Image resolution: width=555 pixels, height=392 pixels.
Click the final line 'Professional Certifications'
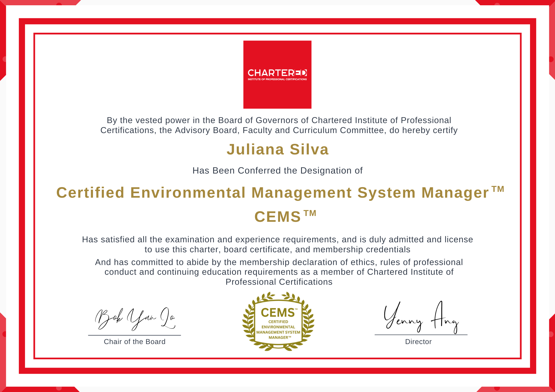tap(279, 282)
